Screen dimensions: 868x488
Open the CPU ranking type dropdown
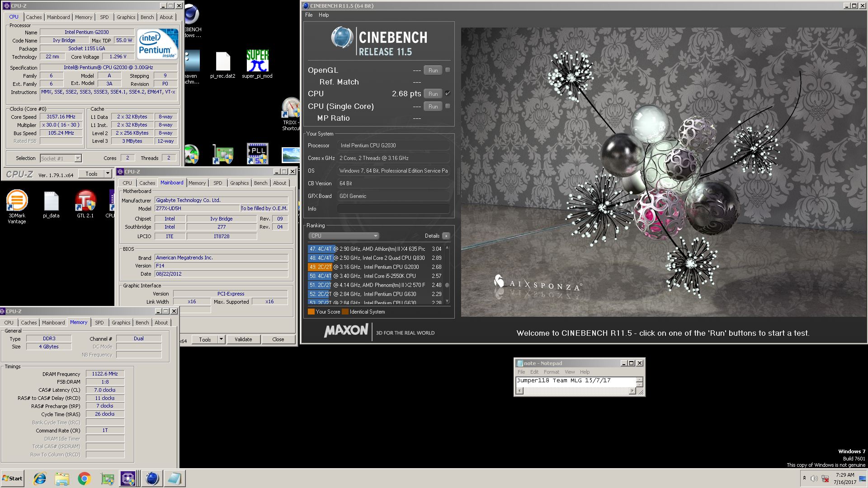pos(344,236)
